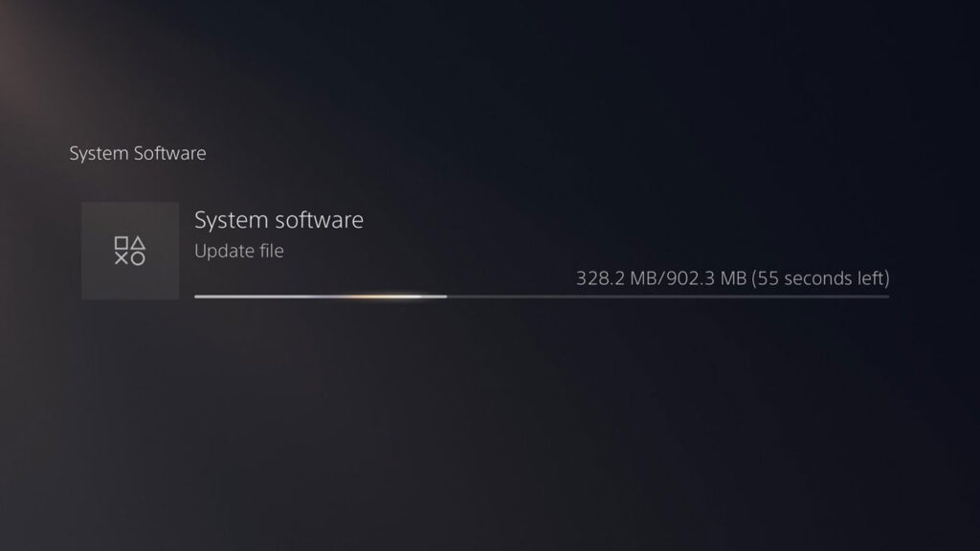Click the square symbol in the icon

point(122,243)
